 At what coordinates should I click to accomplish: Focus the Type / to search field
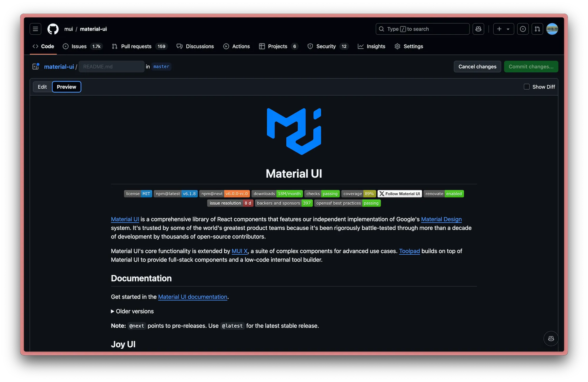[422, 29]
